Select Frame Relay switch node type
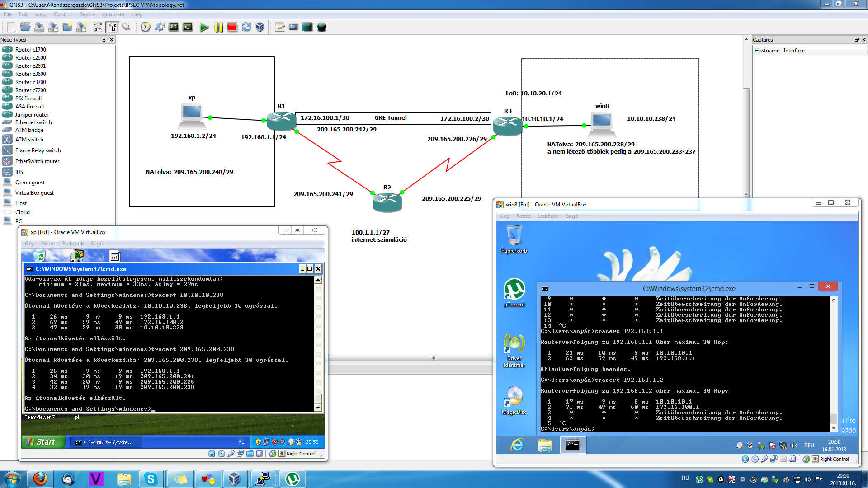The image size is (868, 488). (38, 150)
